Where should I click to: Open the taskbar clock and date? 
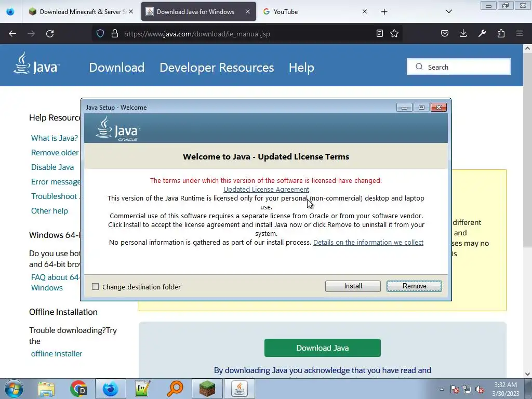pos(506,389)
